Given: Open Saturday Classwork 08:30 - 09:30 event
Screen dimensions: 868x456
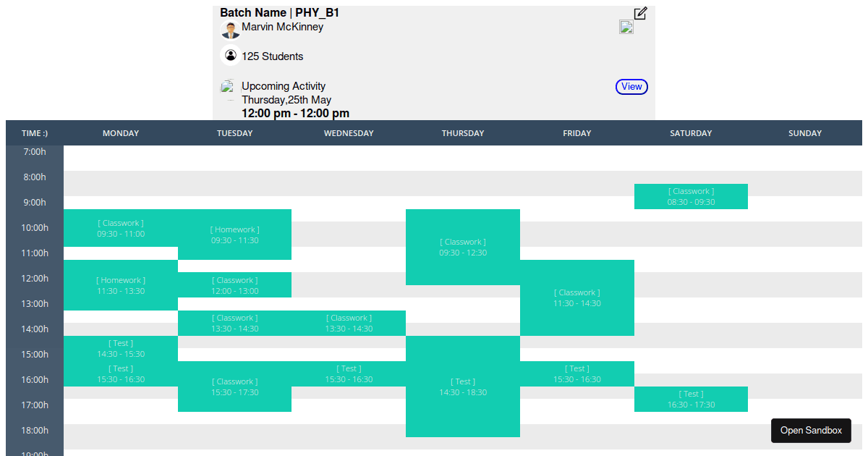Looking at the screenshot, I should [x=691, y=196].
